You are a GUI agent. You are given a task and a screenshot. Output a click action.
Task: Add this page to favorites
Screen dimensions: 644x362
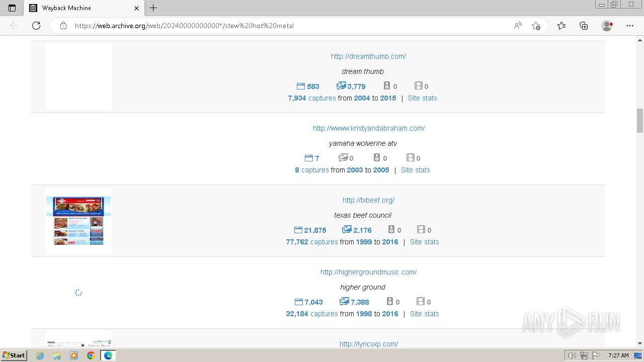point(536,26)
